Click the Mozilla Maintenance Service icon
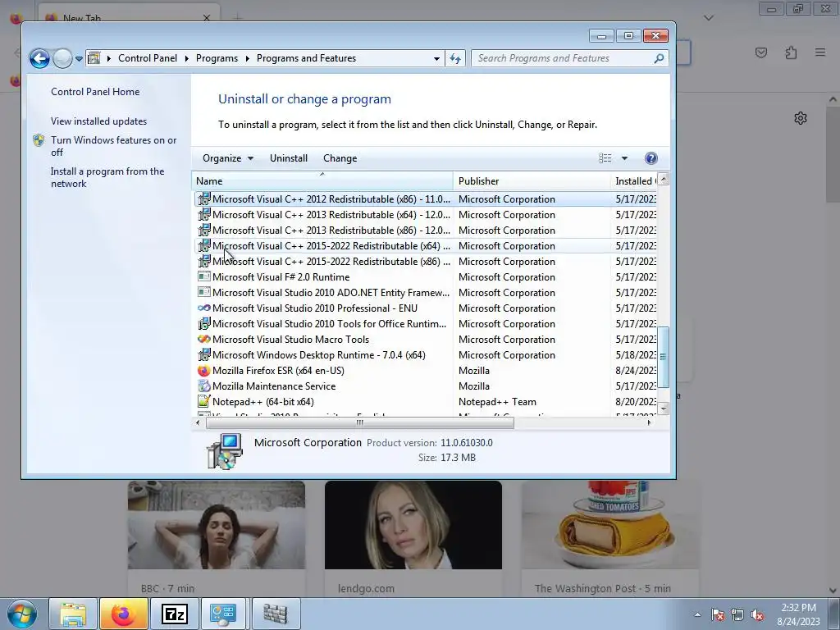 click(204, 386)
